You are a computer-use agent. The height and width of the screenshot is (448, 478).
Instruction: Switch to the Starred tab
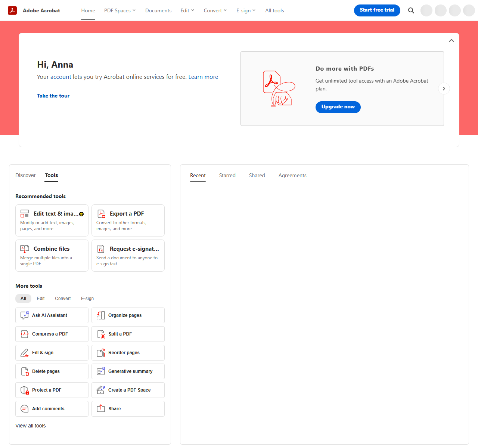click(227, 175)
